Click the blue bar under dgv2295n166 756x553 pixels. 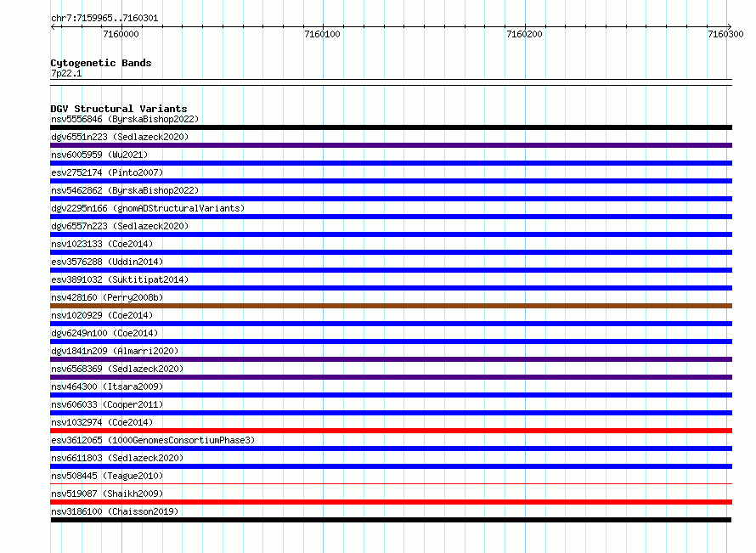tap(391, 217)
